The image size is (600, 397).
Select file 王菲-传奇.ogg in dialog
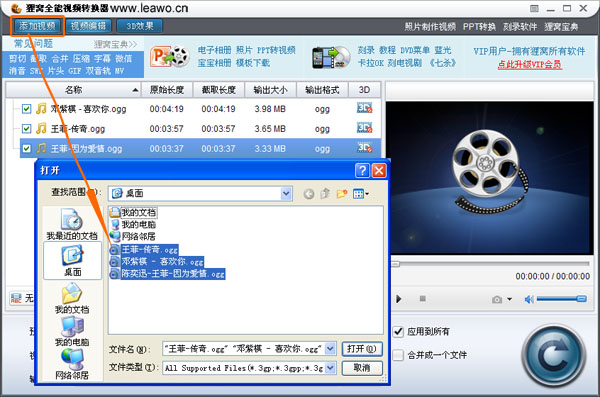click(144, 250)
